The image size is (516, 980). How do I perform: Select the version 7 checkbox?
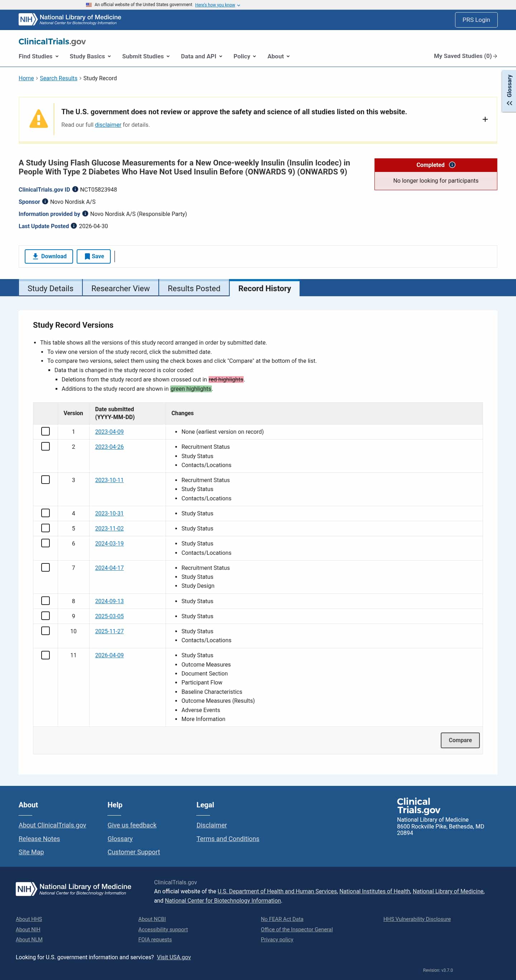point(45,567)
